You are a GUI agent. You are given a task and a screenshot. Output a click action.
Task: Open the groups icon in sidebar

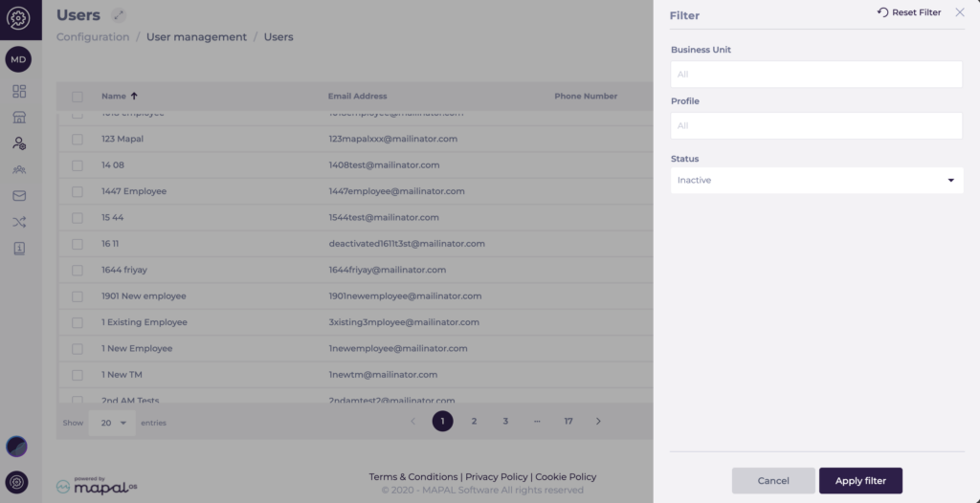point(19,169)
